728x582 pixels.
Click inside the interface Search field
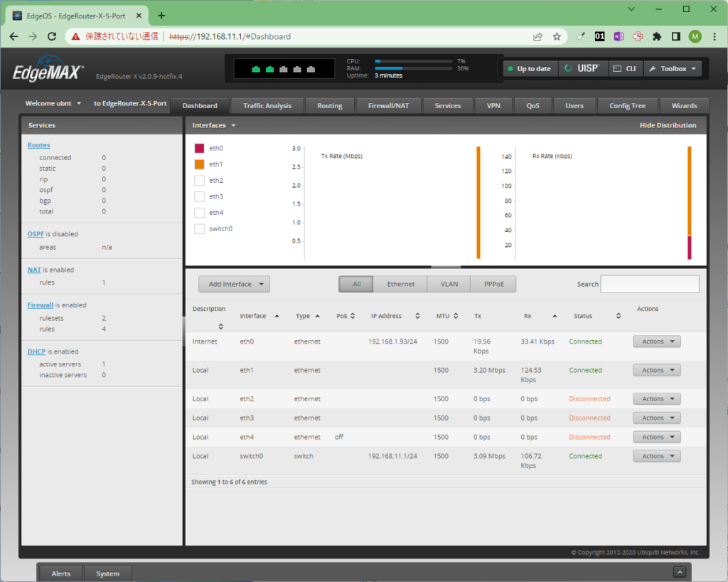click(649, 283)
